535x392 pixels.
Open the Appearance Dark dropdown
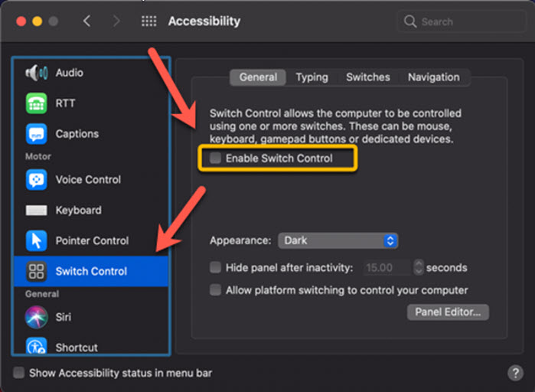(338, 240)
